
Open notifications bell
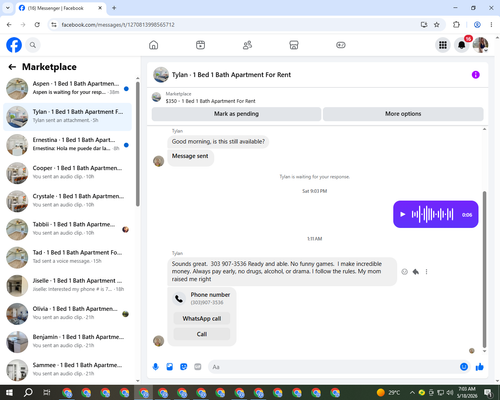(x=462, y=45)
